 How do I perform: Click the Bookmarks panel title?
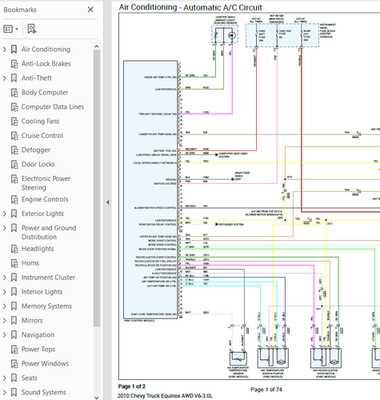tap(20, 10)
